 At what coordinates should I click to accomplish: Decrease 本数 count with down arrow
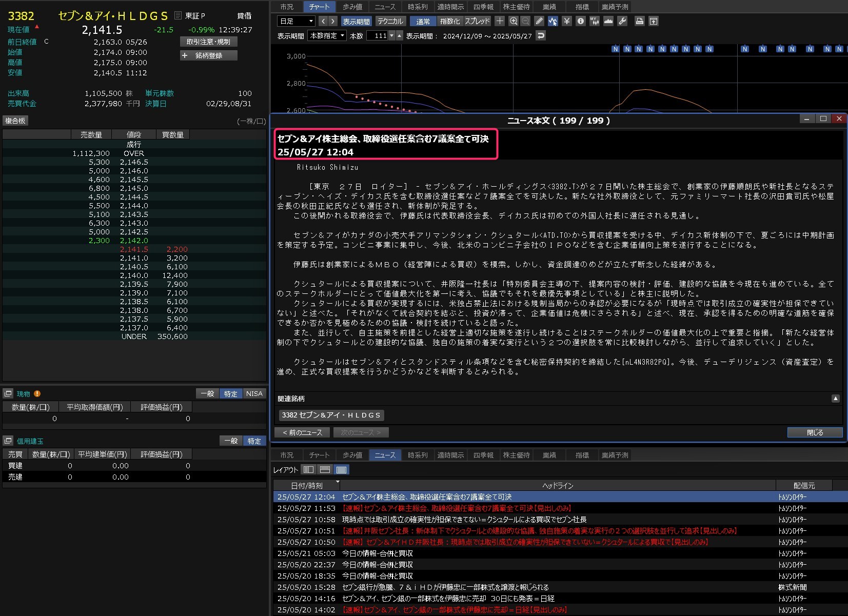tap(392, 35)
